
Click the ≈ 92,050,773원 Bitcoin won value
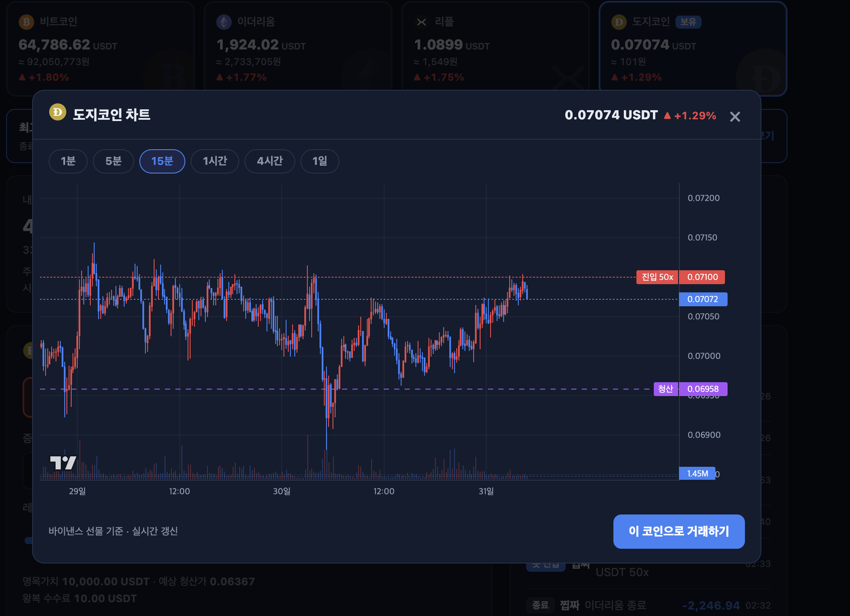(x=54, y=62)
